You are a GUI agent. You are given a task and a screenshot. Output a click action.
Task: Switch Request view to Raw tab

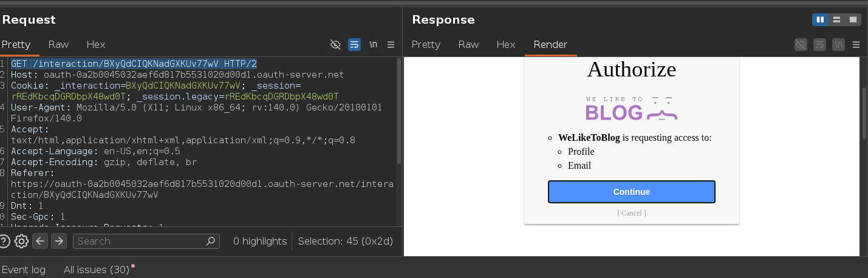point(58,44)
